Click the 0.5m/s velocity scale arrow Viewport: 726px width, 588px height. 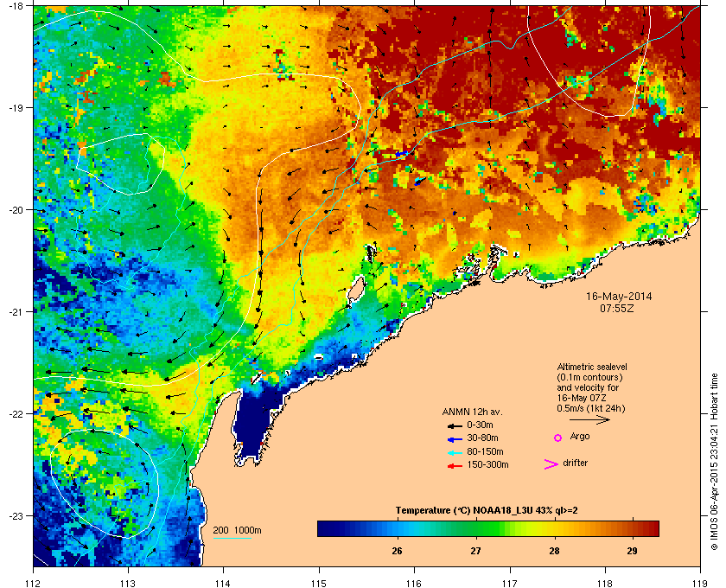[x=589, y=419]
